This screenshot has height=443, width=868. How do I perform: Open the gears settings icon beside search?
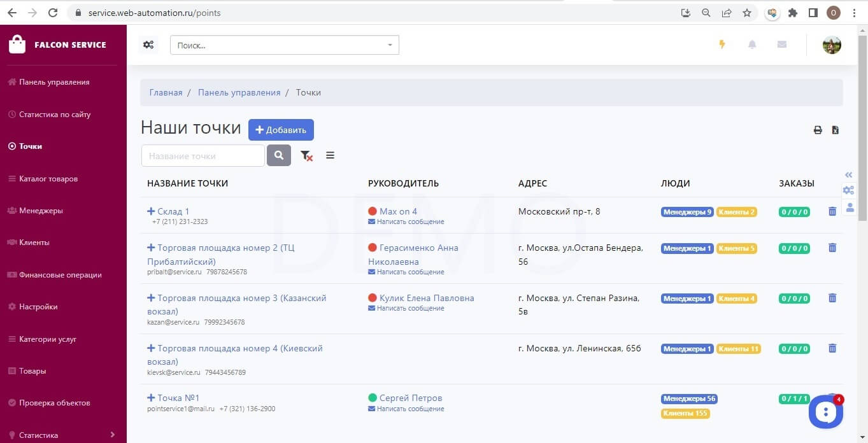pos(148,45)
